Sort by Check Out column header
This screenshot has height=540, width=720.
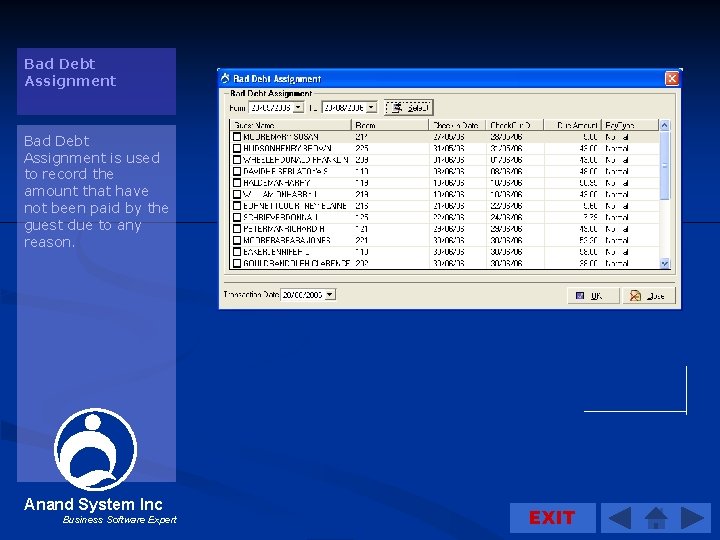click(x=515, y=125)
